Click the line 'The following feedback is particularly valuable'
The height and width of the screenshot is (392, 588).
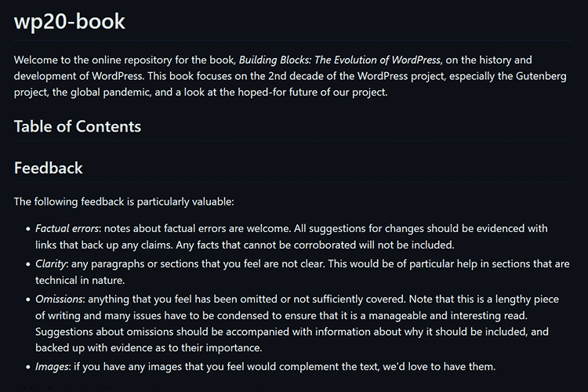(124, 201)
